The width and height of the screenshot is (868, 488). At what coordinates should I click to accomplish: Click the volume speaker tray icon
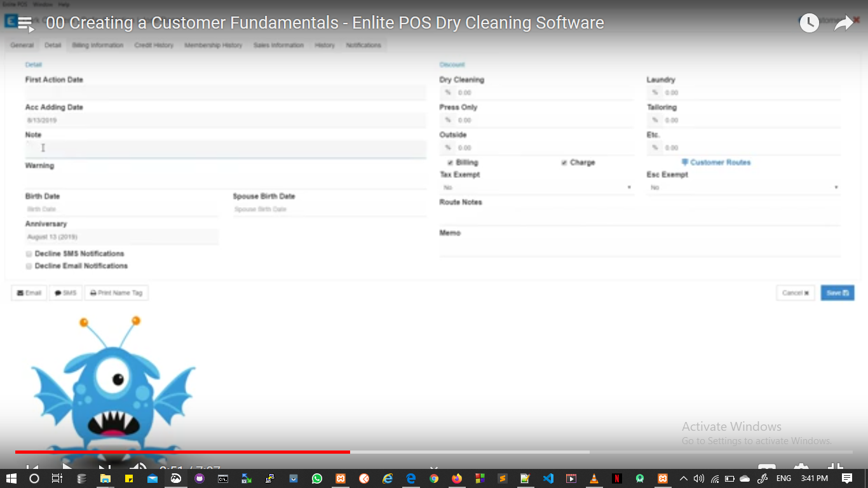[699, 478]
